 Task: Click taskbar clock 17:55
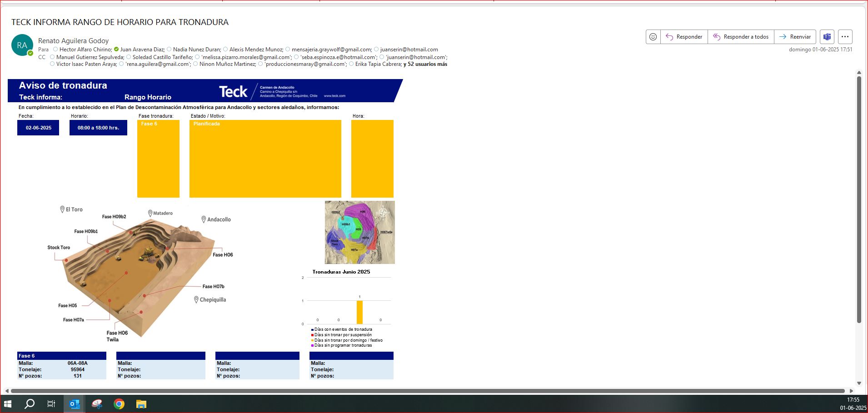coord(853,400)
